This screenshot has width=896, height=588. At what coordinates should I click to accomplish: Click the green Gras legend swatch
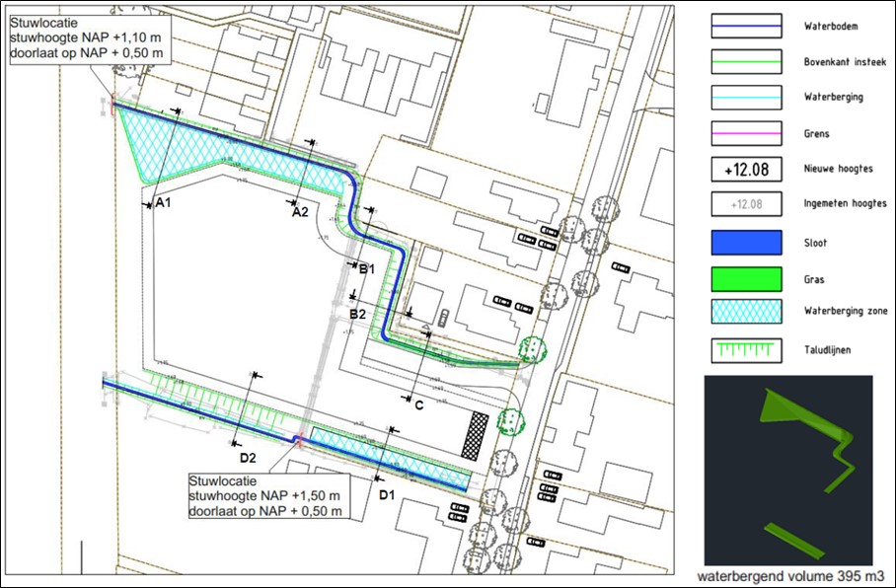[x=746, y=279]
